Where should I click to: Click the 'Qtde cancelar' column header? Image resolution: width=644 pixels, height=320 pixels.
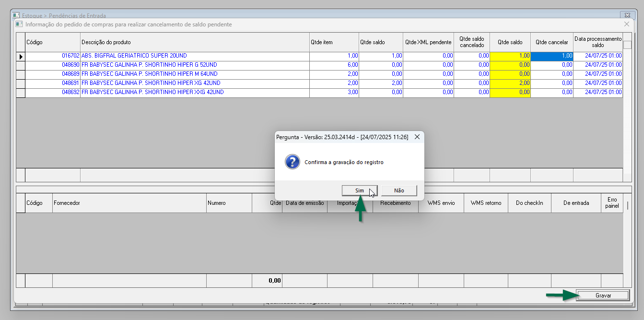tap(552, 42)
